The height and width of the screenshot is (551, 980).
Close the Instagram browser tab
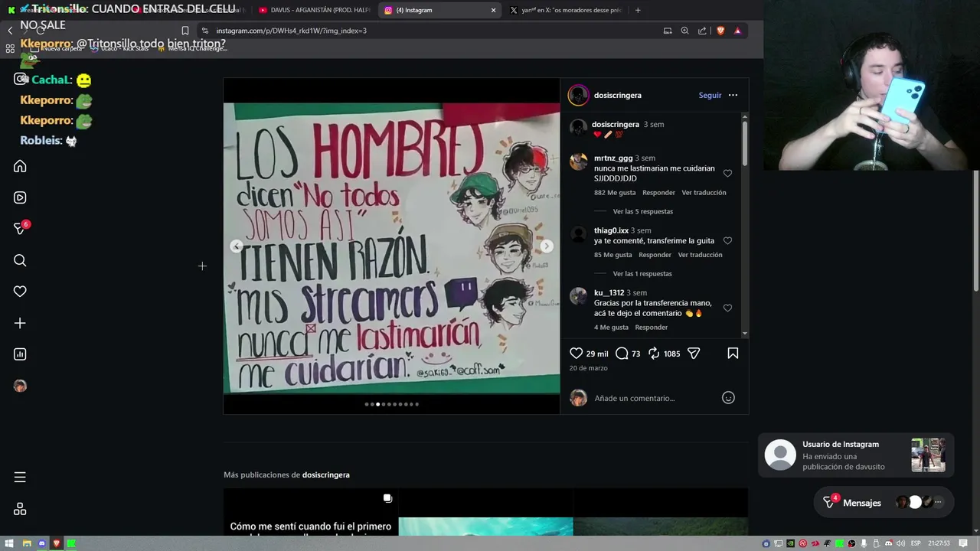(x=493, y=10)
